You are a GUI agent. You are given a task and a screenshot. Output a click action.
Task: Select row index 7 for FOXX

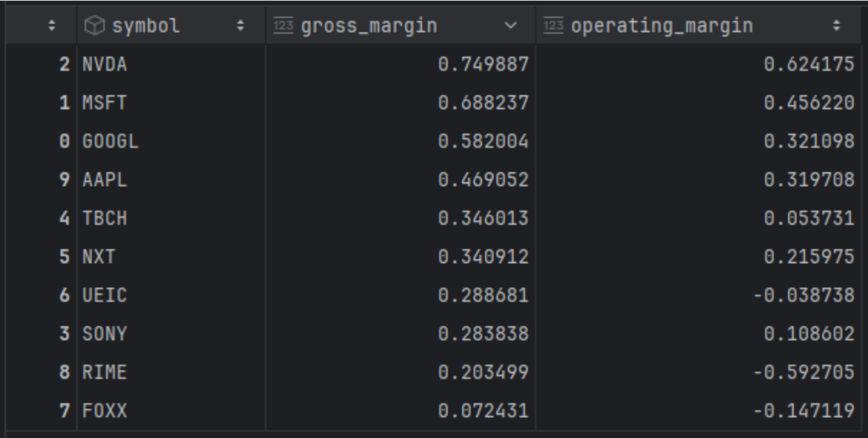pos(64,411)
